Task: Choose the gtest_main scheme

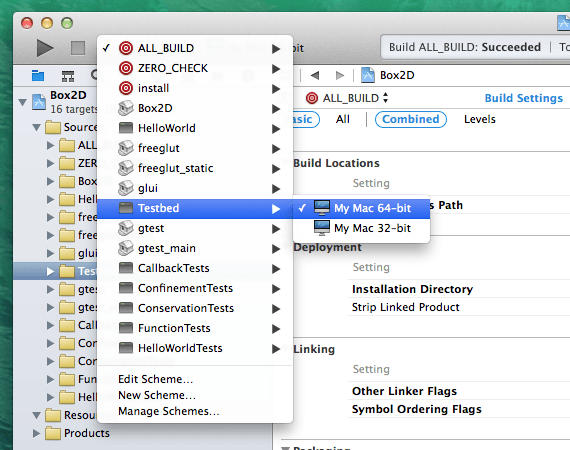Action: point(195,248)
